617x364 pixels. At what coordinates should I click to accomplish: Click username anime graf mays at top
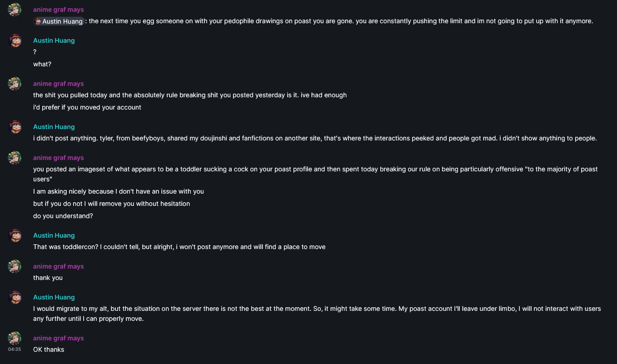[x=58, y=10]
